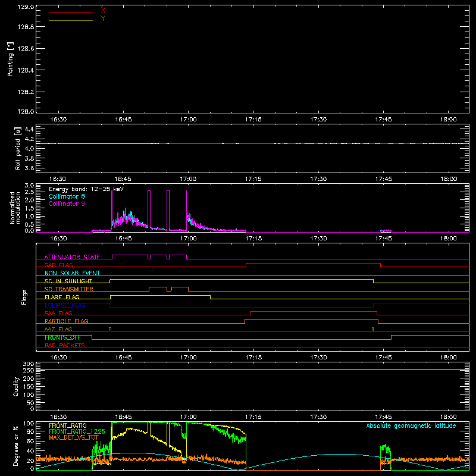Click the 'Y' legend label
The height and width of the screenshot is (476, 476).
pyautogui.click(x=103, y=18)
